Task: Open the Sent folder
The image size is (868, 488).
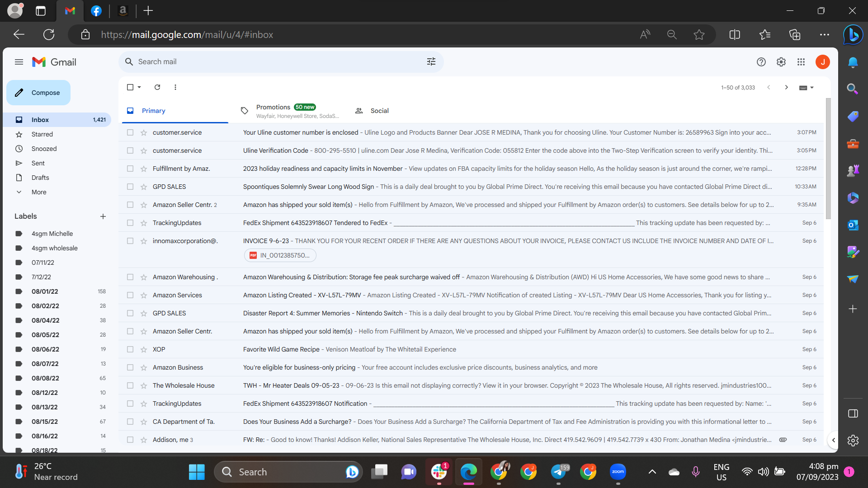Action: 38,163
